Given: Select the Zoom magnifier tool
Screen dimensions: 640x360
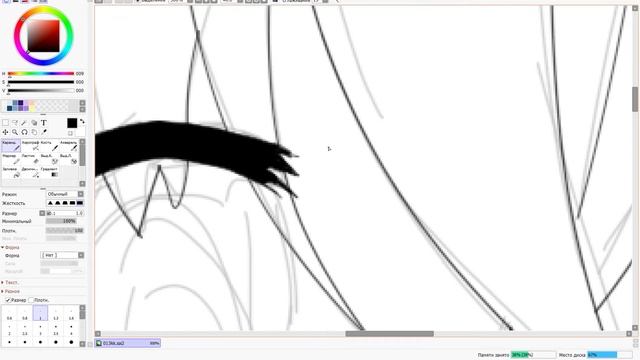Looking at the screenshot, I should click(15, 132).
